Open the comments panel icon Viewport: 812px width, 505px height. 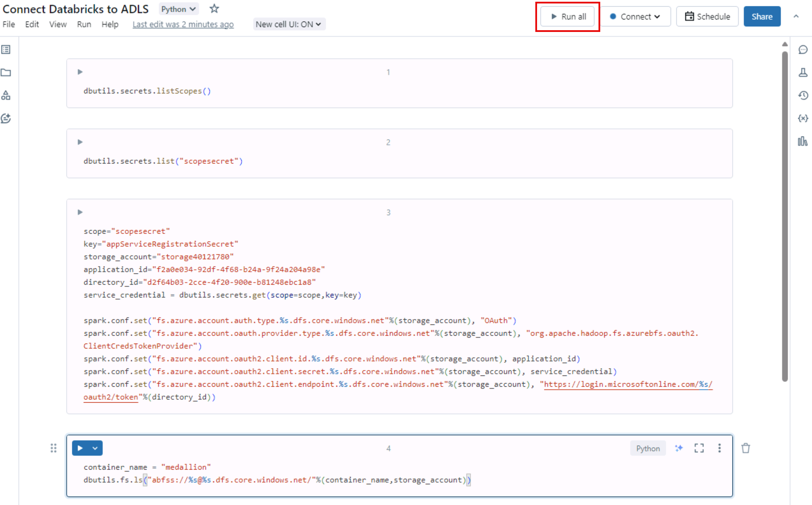(x=803, y=50)
